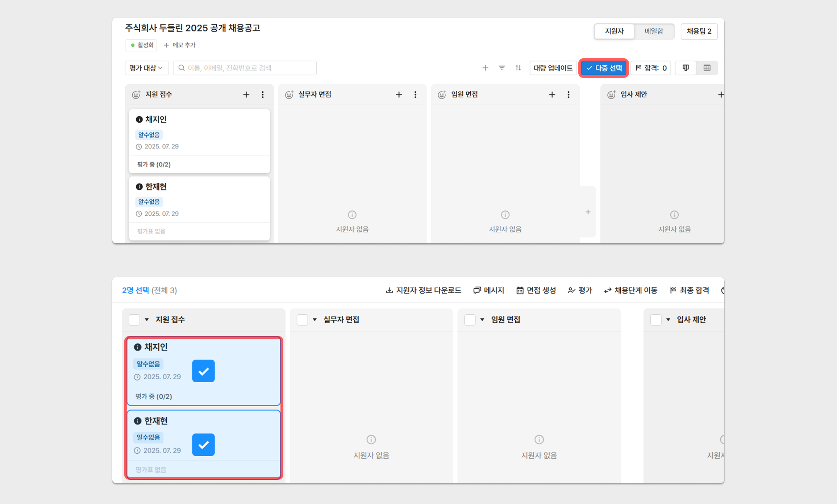Uncheck 한재현 applicant card checkbox
This screenshot has width=837, height=504.
click(203, 445)
